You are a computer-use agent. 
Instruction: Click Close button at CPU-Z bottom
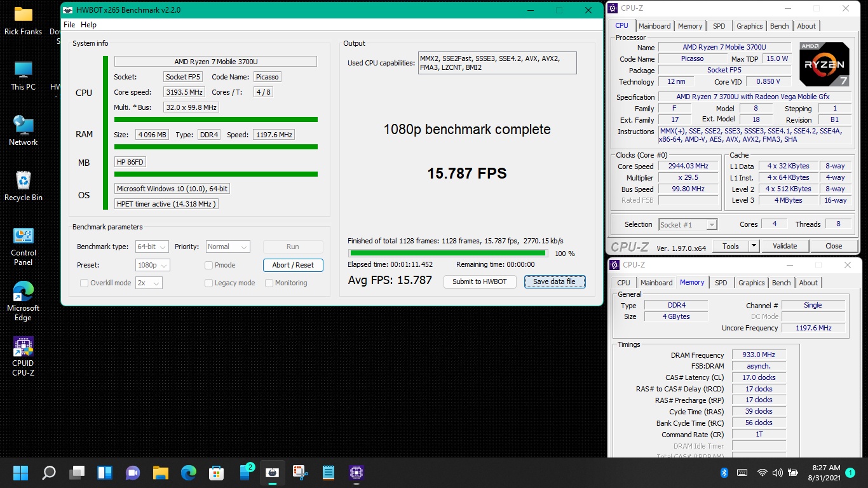click(x=834, y=246)
